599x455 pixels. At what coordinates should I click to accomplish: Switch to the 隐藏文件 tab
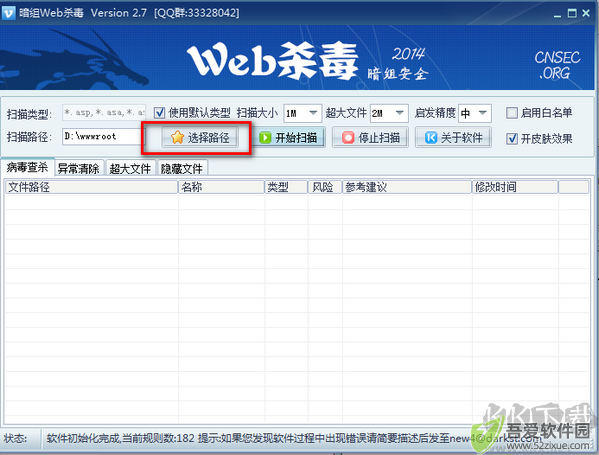pyautogui.click(x=182, y=168)
